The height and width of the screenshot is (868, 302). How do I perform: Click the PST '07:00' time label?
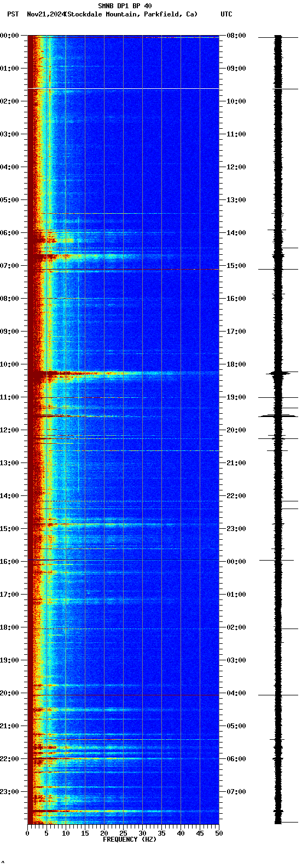click(x=9, y=266)
